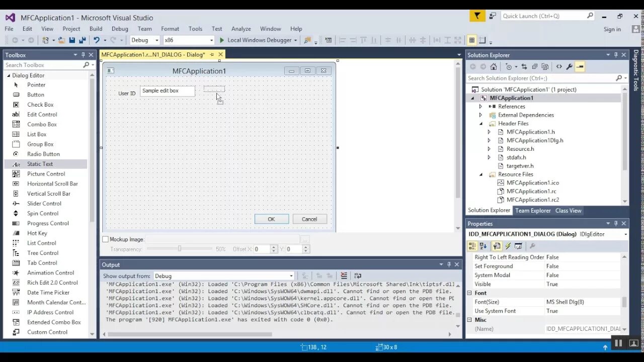
Task: Open the notifications flag icon
Action: pos(477,16)
